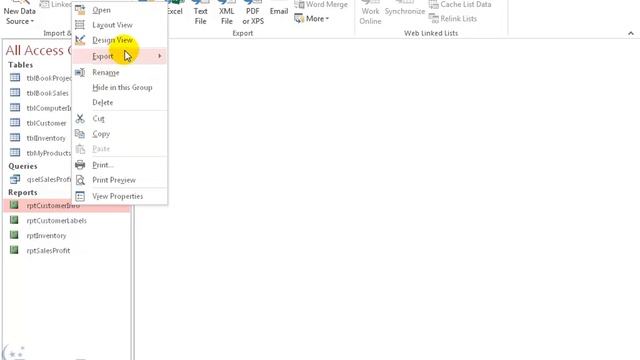The height and width of the screenshot is (360, 640).
Task: Open report in Design View
Action: pyautogui.click(x=119, y=40)
